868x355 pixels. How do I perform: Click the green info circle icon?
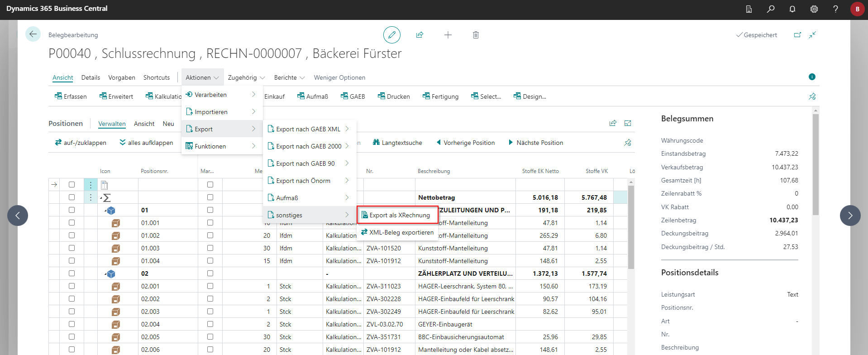point(812,77)
